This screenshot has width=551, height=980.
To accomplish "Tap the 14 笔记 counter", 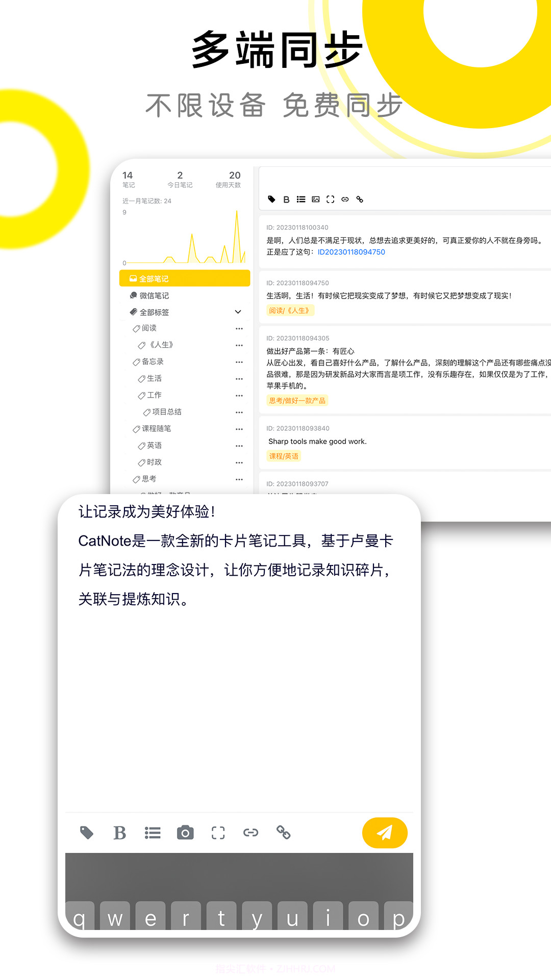I will coord(128,179).
